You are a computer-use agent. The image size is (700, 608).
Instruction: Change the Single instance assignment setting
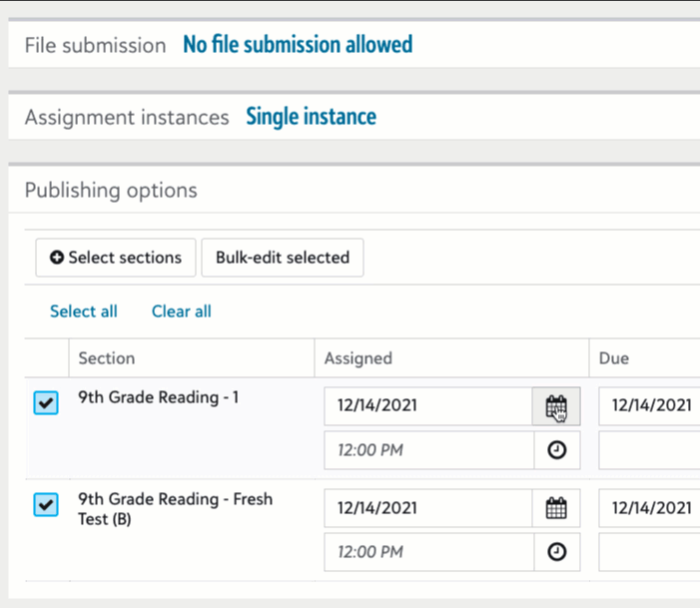point(312,117)
